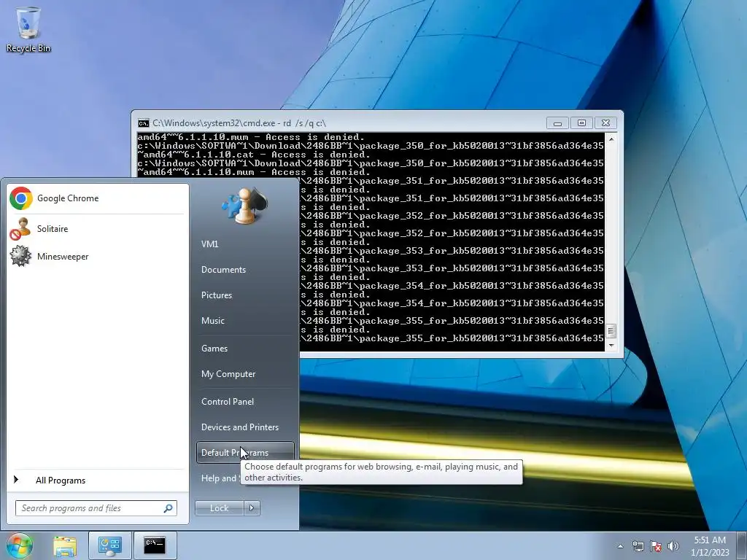Maximize the cmd.exe window

pos(581,122)
